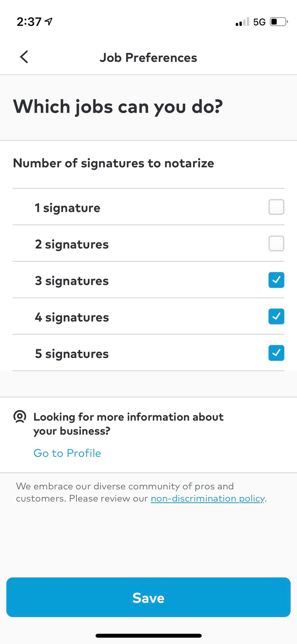Tap the Number of signatures to notarize heading
The height and width of the screenshot is (644, 297).
(x=114, y=163)
